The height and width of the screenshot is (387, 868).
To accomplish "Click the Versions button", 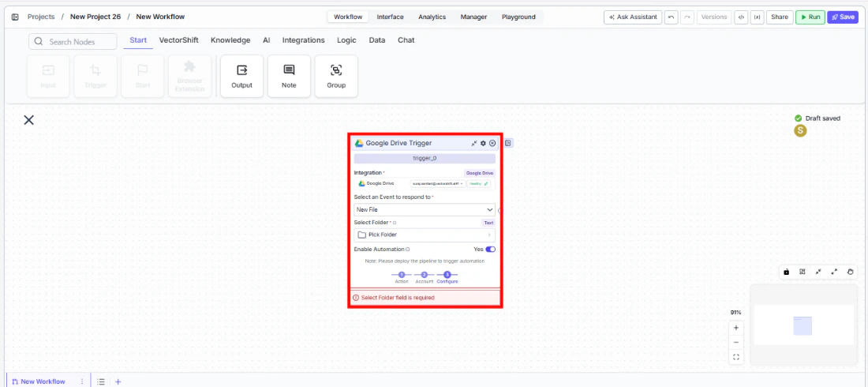I will (x=714, y=17).
